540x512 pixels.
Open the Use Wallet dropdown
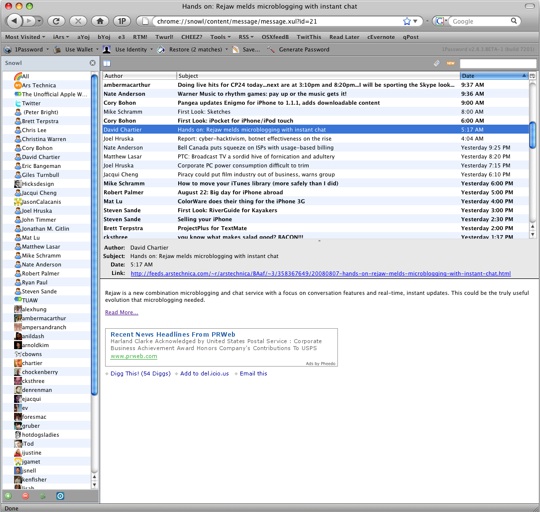(76, 50)
